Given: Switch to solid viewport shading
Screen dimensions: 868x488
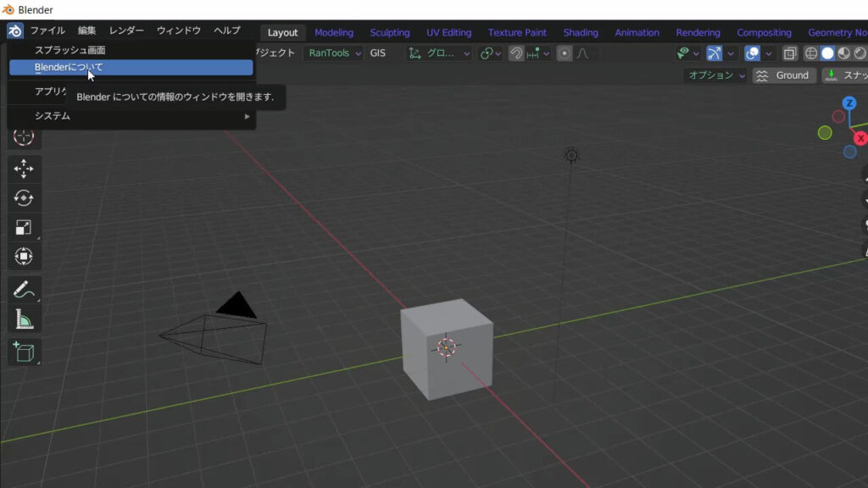Looking at the screenshot, I should point(827,53).
